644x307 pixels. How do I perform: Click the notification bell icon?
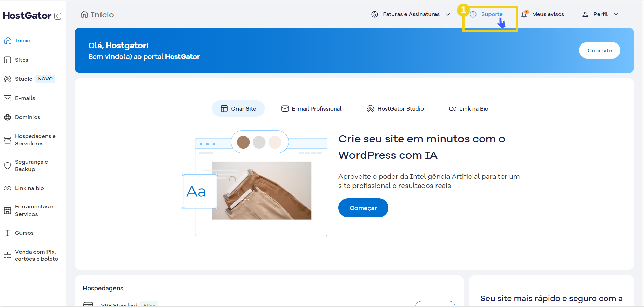point(524,14)
